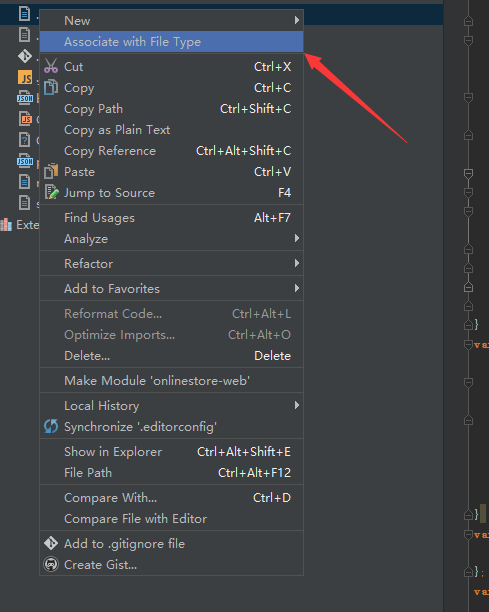Choose Find Usages menu entry
Screen dimensions: 489x612
(x=171, y=217)
